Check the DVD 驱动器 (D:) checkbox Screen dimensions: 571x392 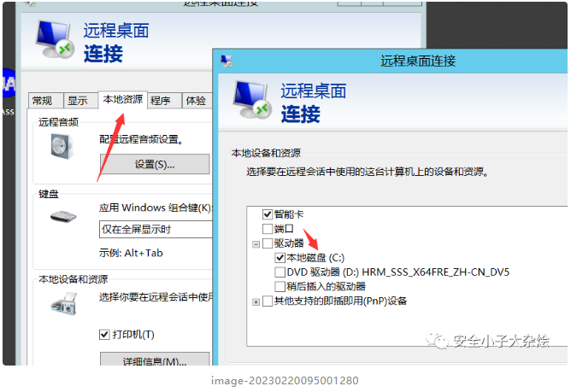tap(280, 272)
